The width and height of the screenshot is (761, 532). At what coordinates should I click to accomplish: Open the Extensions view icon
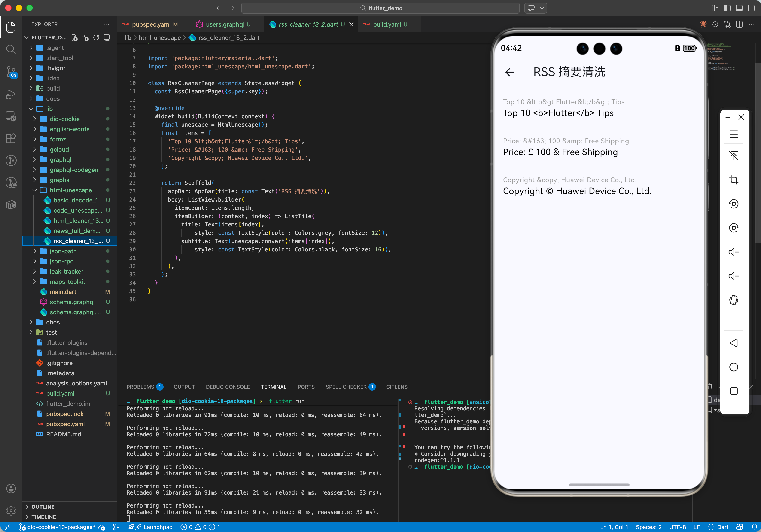click(x=11, y=138)
